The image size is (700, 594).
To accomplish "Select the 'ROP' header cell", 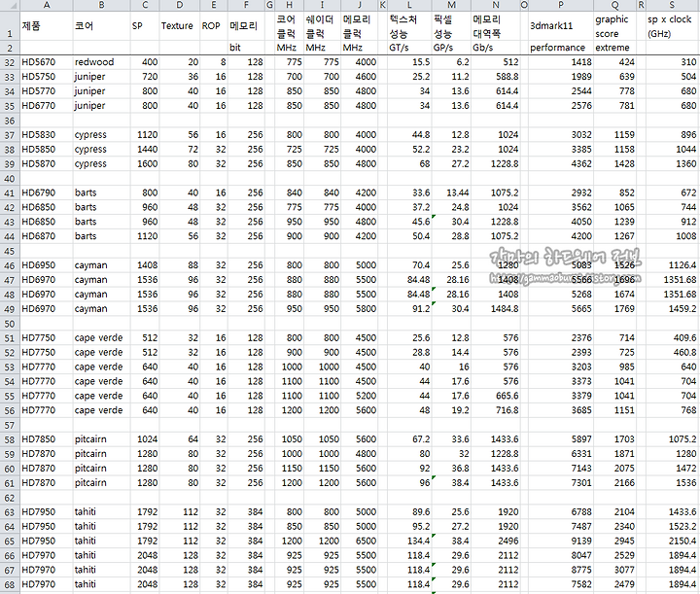I will pos(214,26).
